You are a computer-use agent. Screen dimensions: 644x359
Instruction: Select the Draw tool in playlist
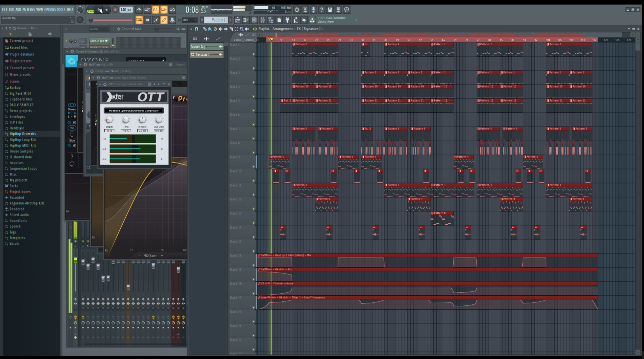click(x=204, y=29)
